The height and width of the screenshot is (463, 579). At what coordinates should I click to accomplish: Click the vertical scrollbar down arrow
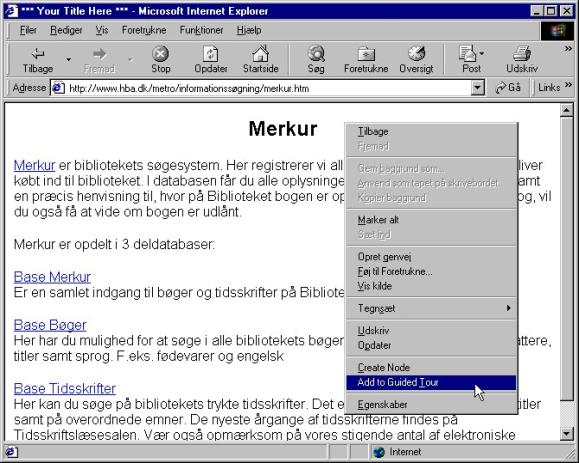566,433
